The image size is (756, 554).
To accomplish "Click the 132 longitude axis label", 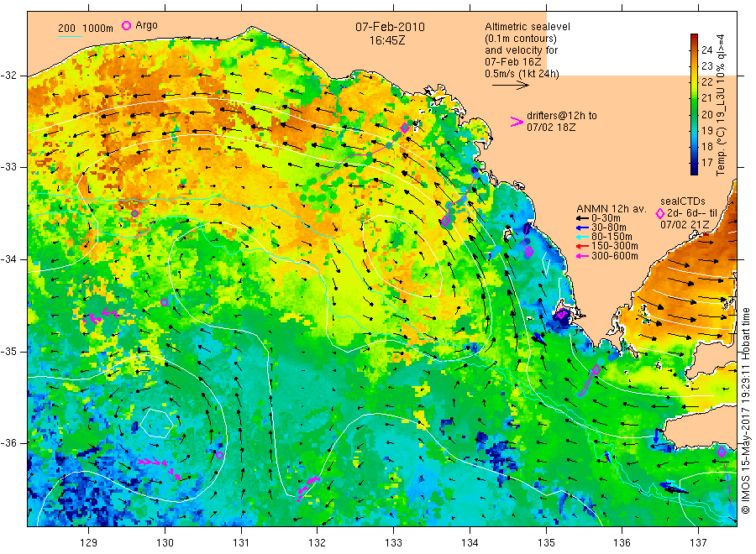I will (x=318, y=543).
